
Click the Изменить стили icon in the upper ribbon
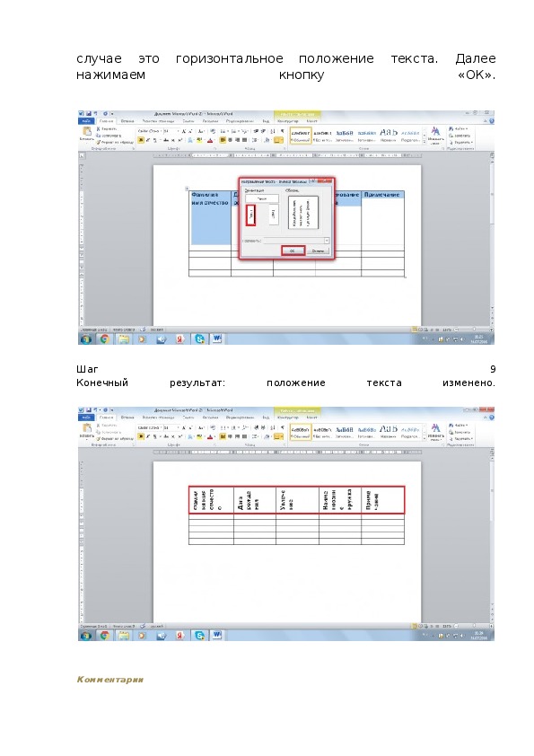pyautogui.click(x=435, y=136)
